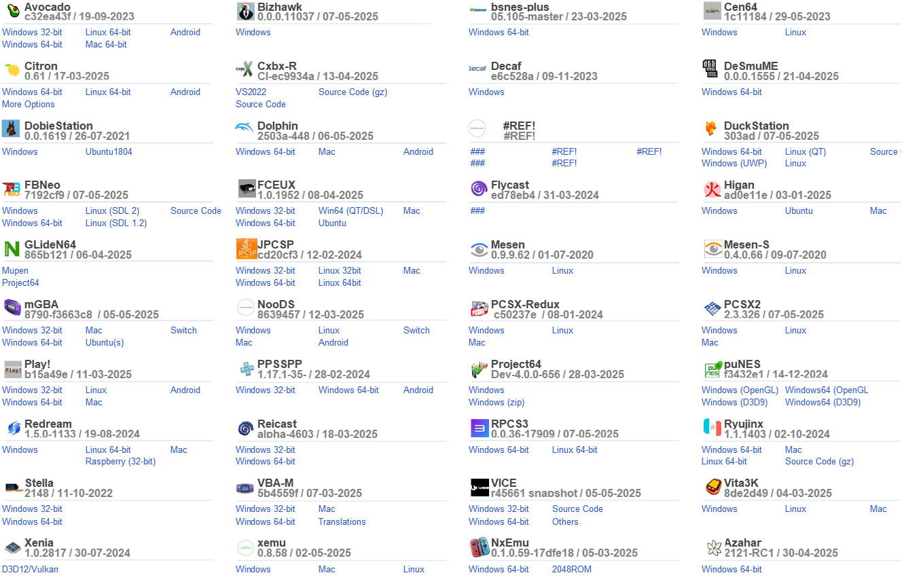Click the Cen64 emulator icon
This screenshot has height=588, width=902.
712,11
